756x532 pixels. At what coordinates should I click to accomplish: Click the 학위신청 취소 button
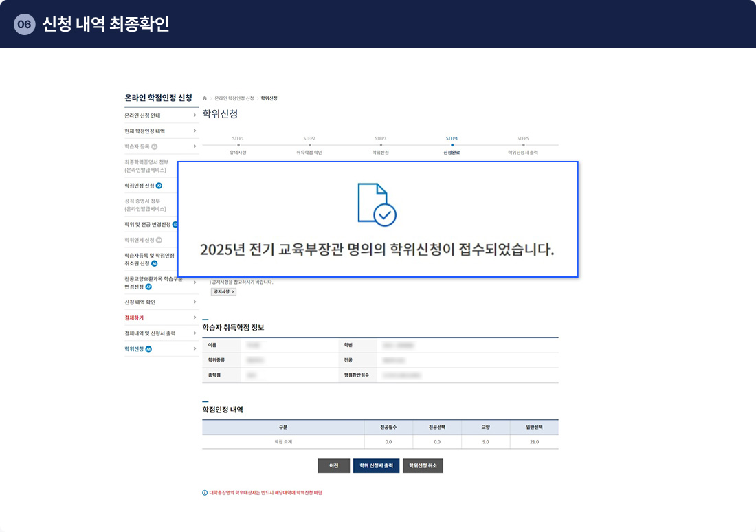pos(423,465)
